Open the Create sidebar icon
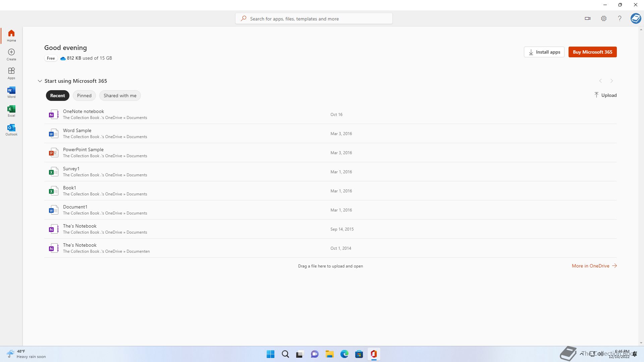 (11, 54)
